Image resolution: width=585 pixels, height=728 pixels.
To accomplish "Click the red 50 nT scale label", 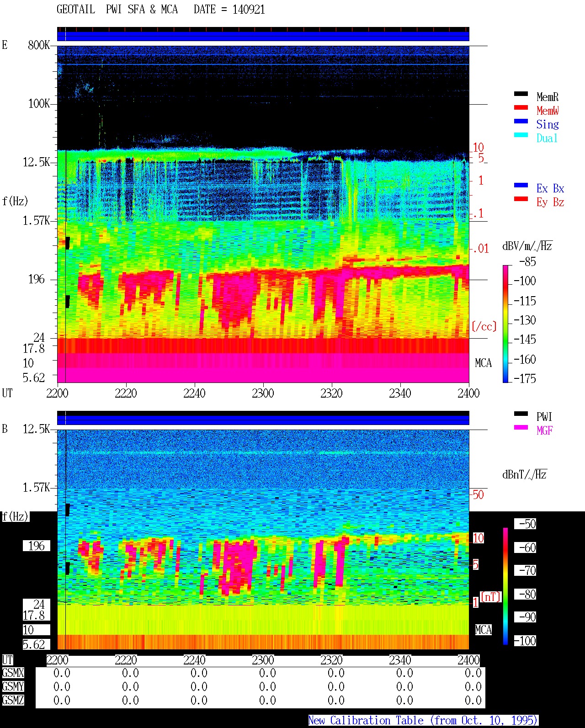I will (x=478, y=494).
